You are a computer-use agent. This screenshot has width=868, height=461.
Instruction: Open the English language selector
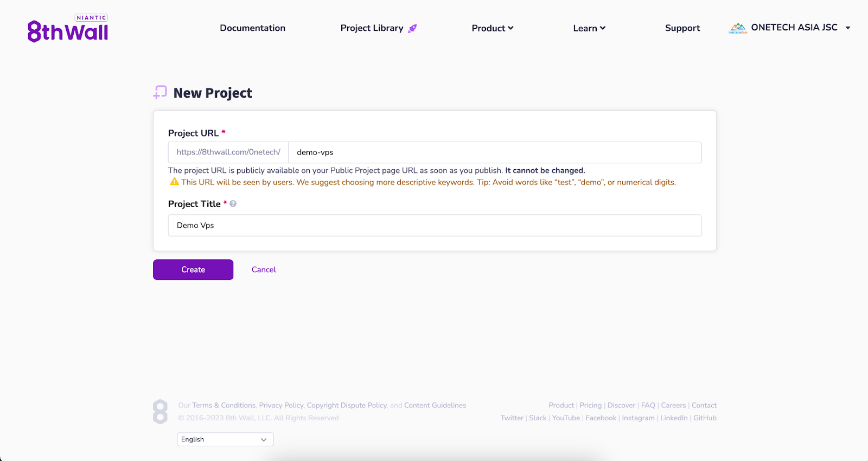pos(225,439)
